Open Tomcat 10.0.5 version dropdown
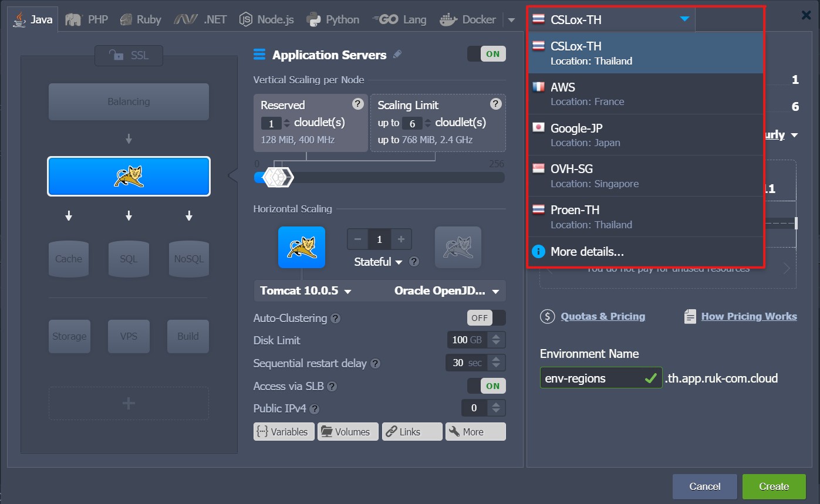Image resolution: width=820 pixels, height=504 pixels. pos(306,291)
